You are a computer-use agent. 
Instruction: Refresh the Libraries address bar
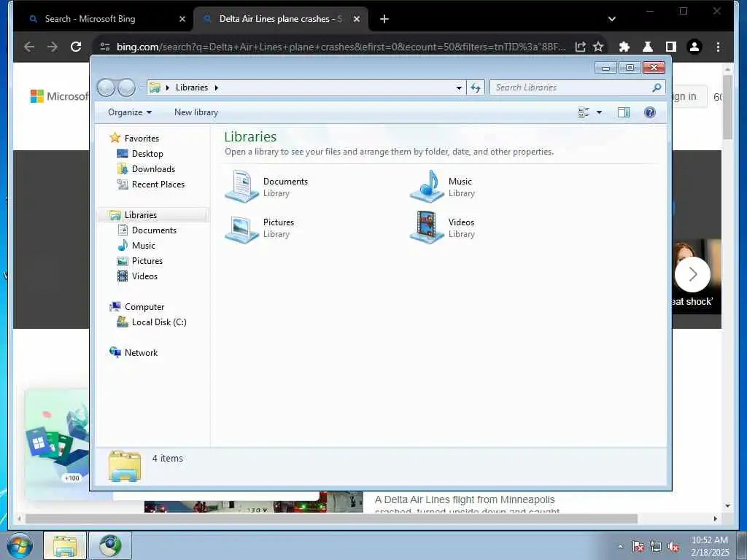476,87
